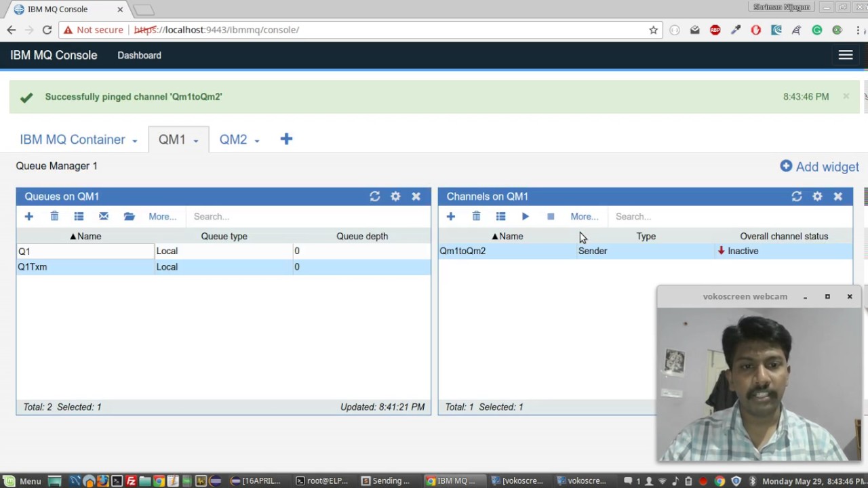Open Chrome three-dot menu
Screen dimensions: 868x488
pyautogui.click(x=859, y=30)
